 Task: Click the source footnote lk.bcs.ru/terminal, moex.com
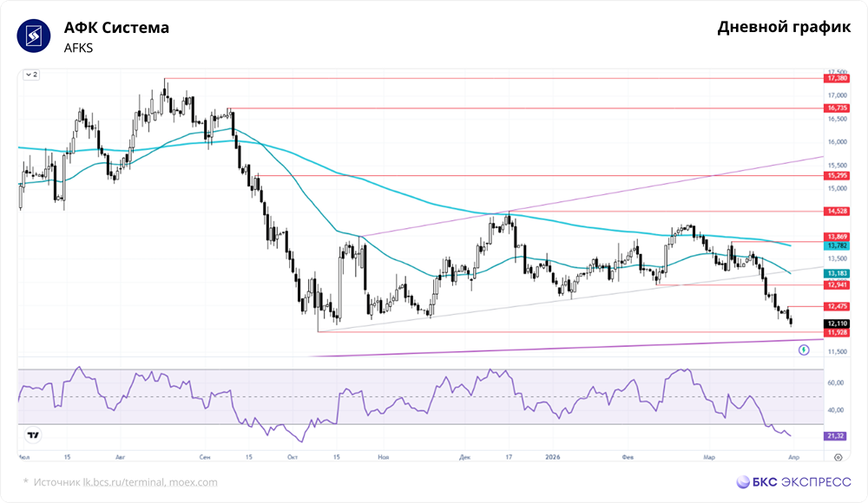coord(150,482)
